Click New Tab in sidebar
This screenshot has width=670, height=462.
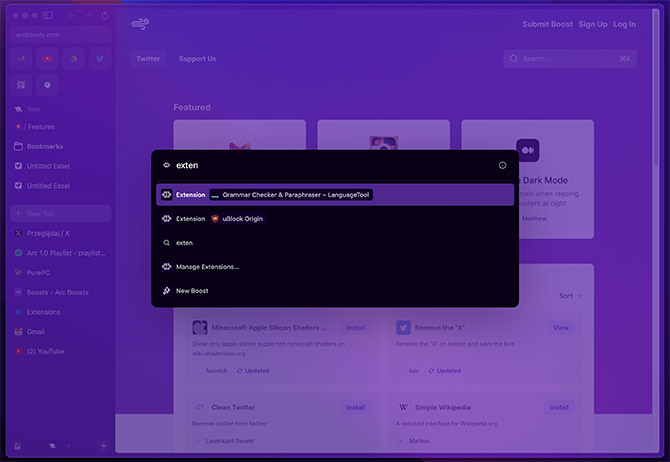[61, 213]
